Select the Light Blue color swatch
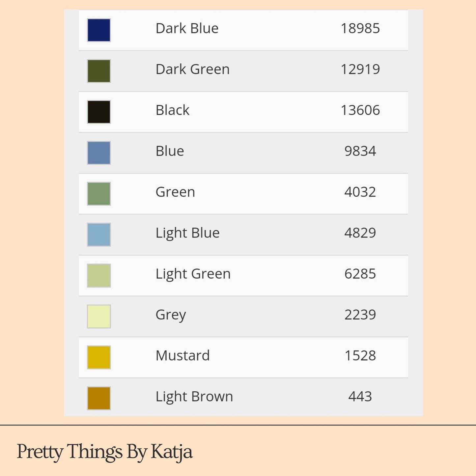476x476 pixels. (99, 235)
